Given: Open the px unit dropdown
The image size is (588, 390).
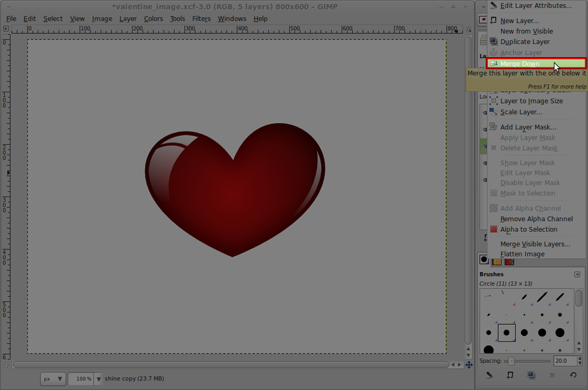Looking at the screenshot, I should pos(52,379).
